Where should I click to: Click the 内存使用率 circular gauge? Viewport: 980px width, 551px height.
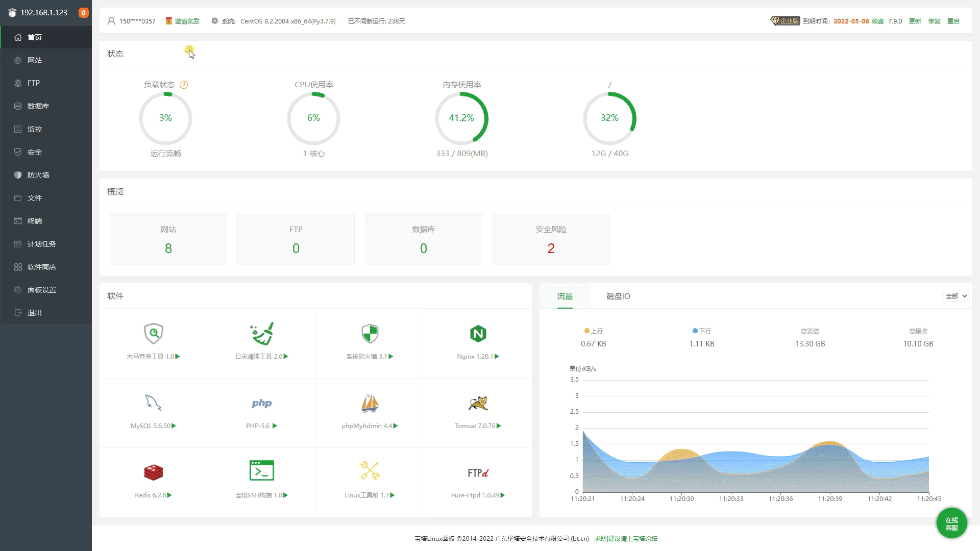pyautogui.click(x=461, y=118)
